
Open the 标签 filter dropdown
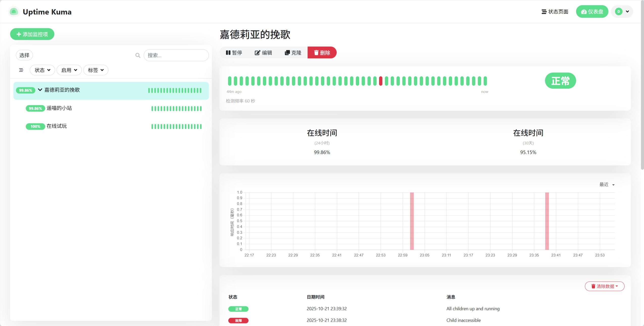(96, 70)
